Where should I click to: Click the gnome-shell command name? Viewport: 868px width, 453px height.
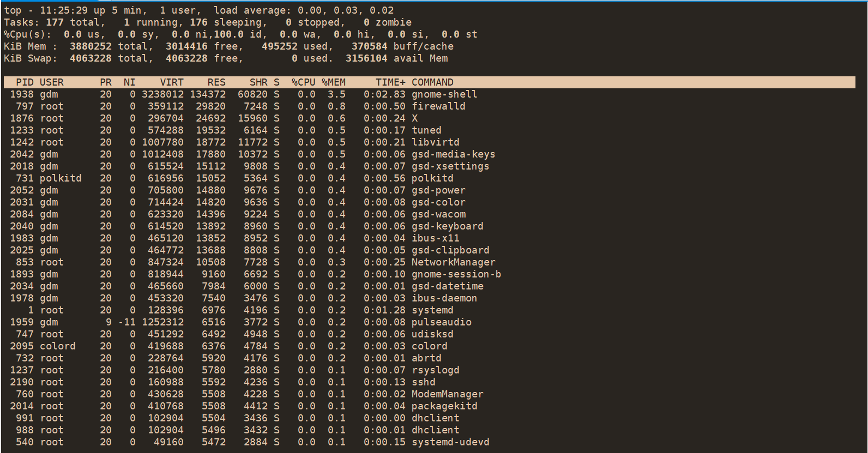[x=444, y=94]
